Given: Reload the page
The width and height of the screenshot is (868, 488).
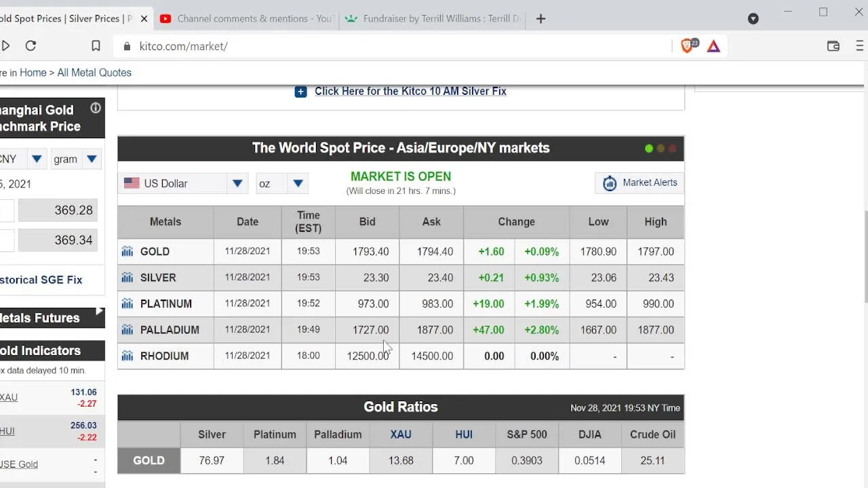Looking at the screenshot, I should point(31,46).
